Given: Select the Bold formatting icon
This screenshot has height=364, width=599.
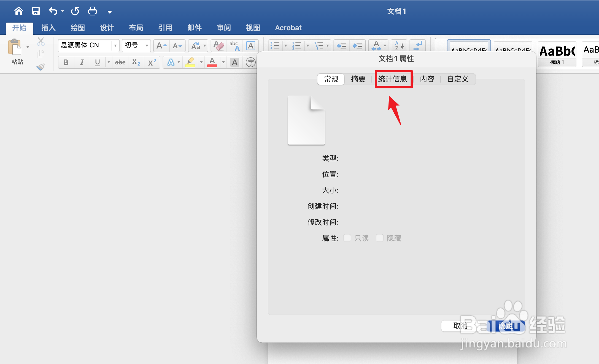Looking at the screenshot, I should tap(66, 62).
